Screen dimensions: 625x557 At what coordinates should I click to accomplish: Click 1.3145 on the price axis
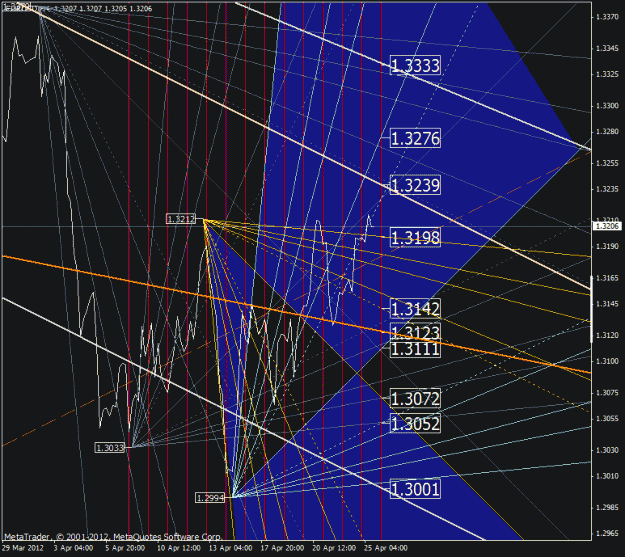point(607,304)
